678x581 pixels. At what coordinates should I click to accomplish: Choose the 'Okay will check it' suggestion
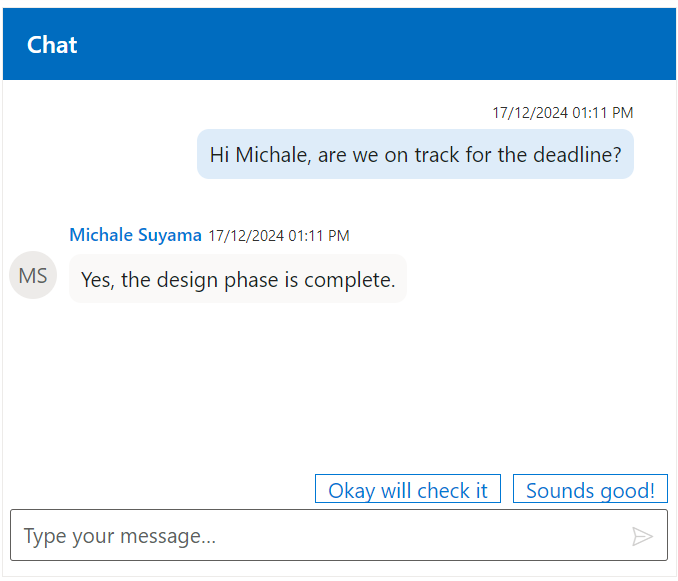click(408, 490)
